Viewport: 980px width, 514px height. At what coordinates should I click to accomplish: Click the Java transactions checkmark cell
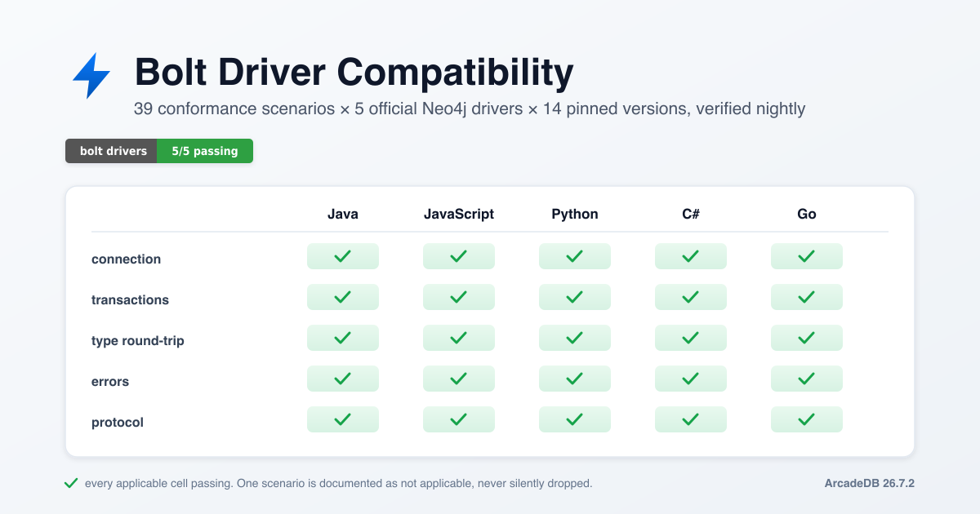click(343, 297)
